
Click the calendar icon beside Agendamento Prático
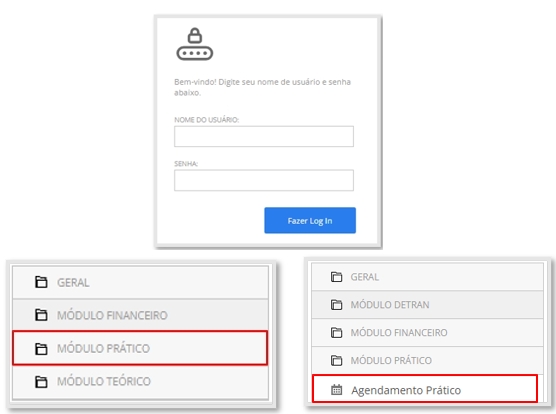point(337,390)
